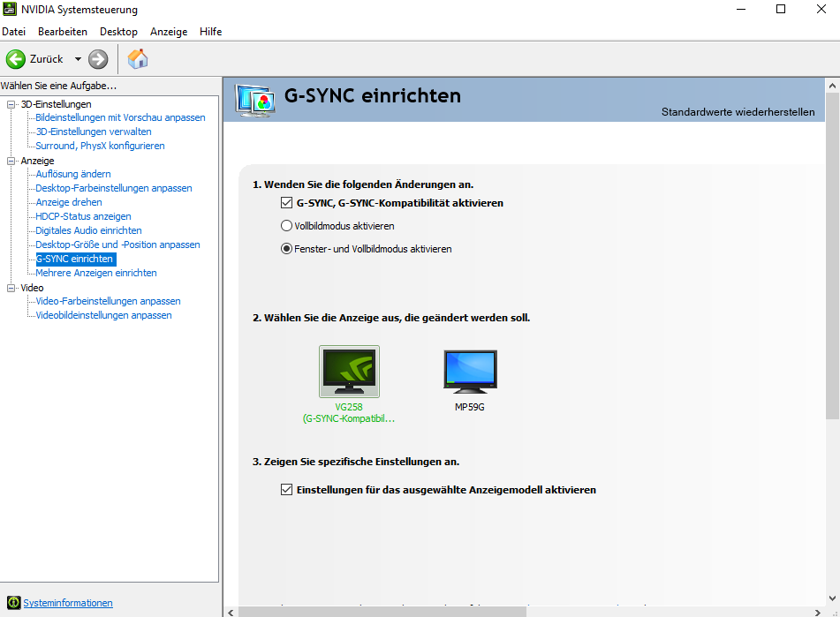
Task: Open the Datei menu
Action: tap(13, 31)
